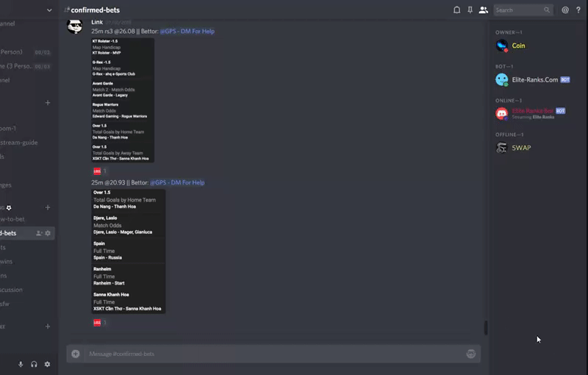This screenshot has width=588, height=375.
Task: Click Link's panda avatar on message
Action: (x=75, y=26)
